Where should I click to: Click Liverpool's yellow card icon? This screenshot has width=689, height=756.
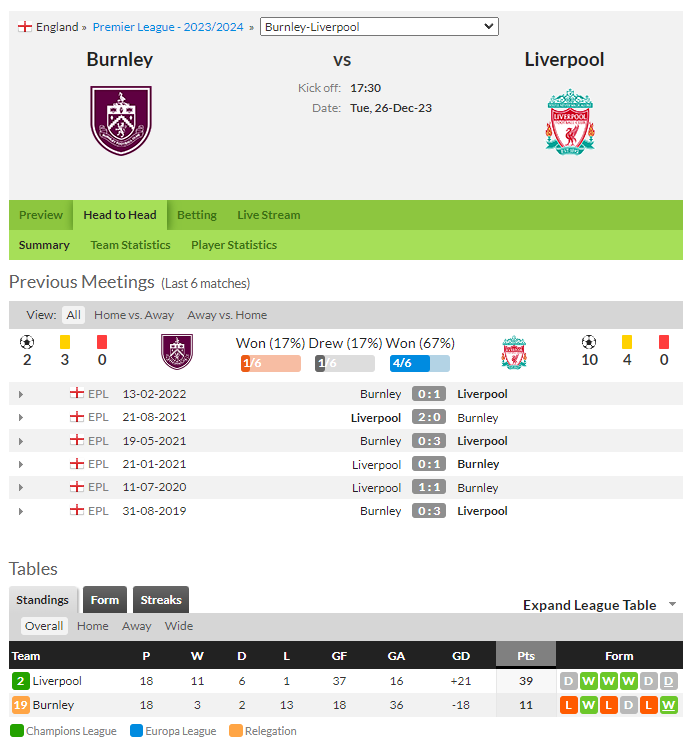627,342
